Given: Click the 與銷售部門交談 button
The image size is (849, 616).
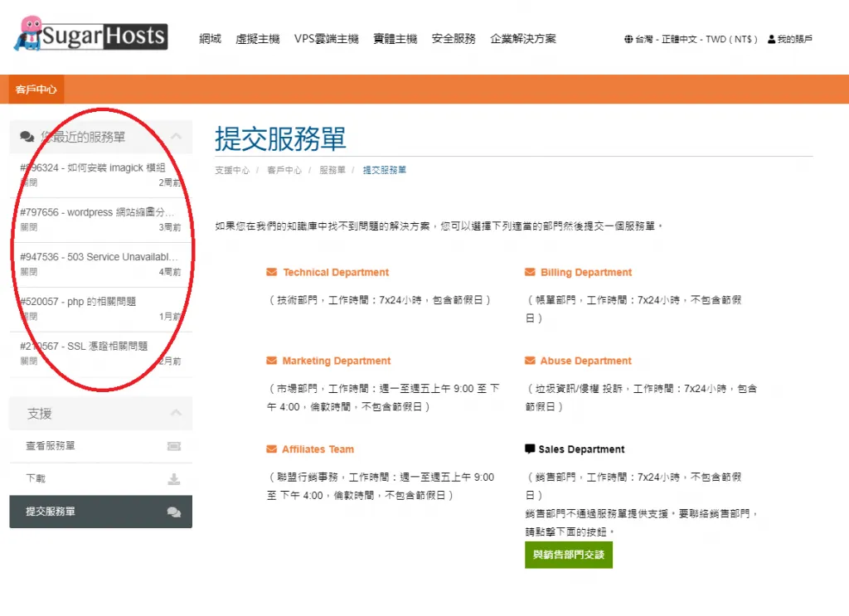Looking at the screenshot, I should coord(568,555).
